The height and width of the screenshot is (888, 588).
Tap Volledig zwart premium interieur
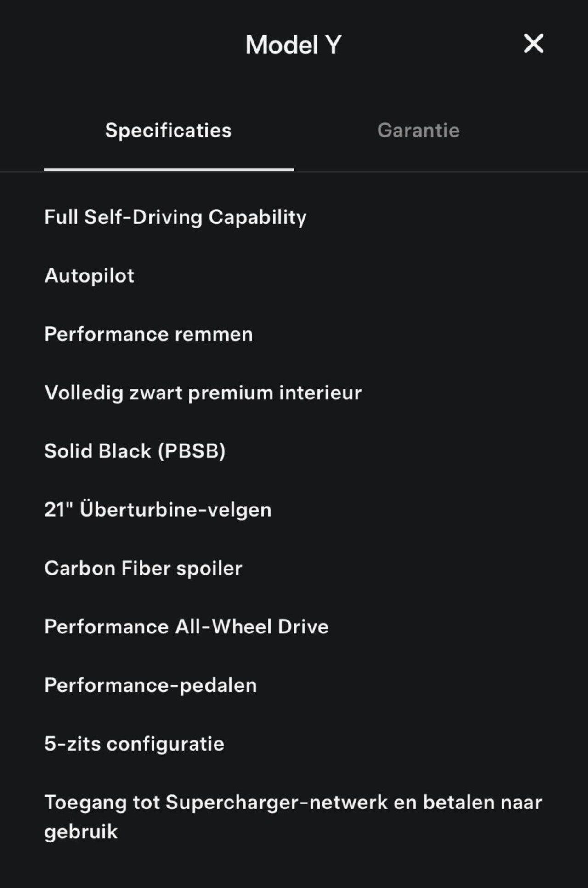pyautogui.click(x=203, y=393)
